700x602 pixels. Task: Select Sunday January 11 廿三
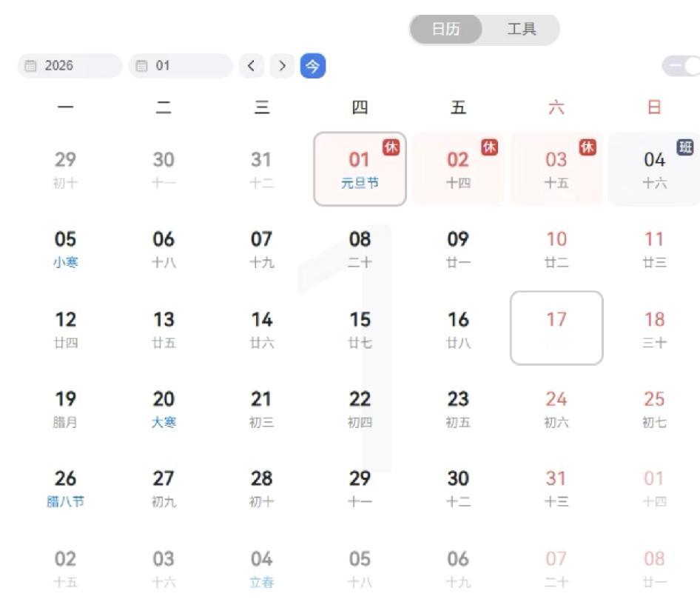point(654,249)
